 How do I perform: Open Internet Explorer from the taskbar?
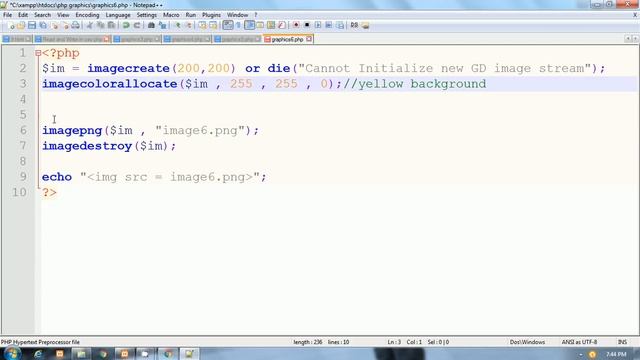point(38,354)
